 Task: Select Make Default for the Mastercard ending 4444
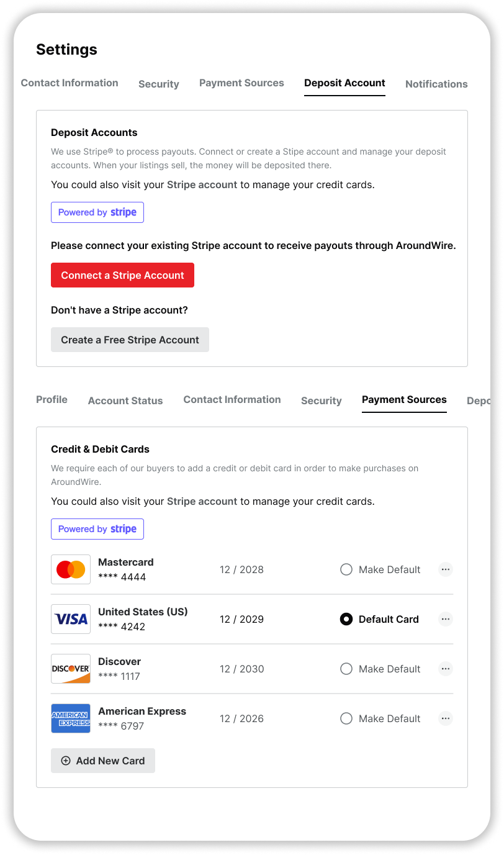click(346, 569)
